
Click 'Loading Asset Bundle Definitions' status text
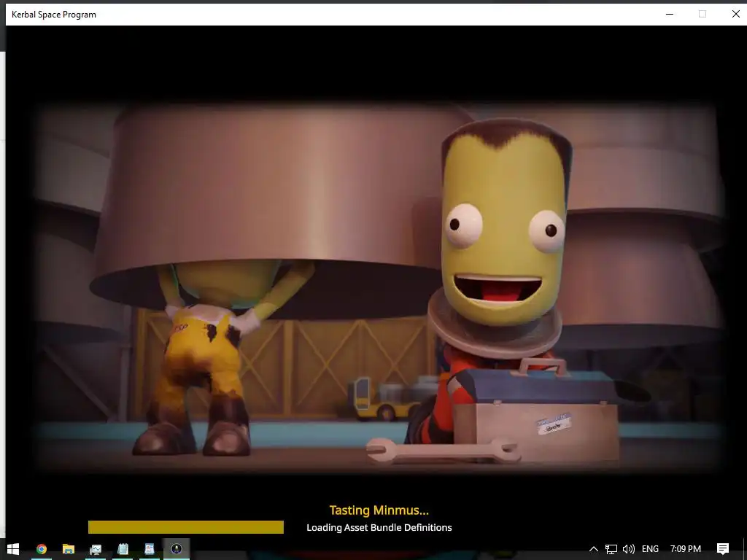click(x=379, y=528)
